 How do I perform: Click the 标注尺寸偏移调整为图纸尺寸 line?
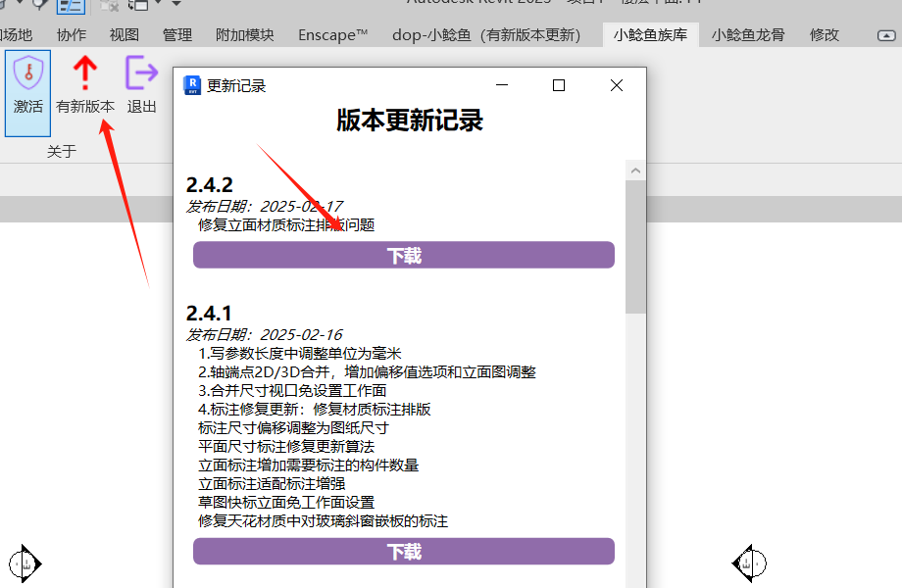click(293, 427)
